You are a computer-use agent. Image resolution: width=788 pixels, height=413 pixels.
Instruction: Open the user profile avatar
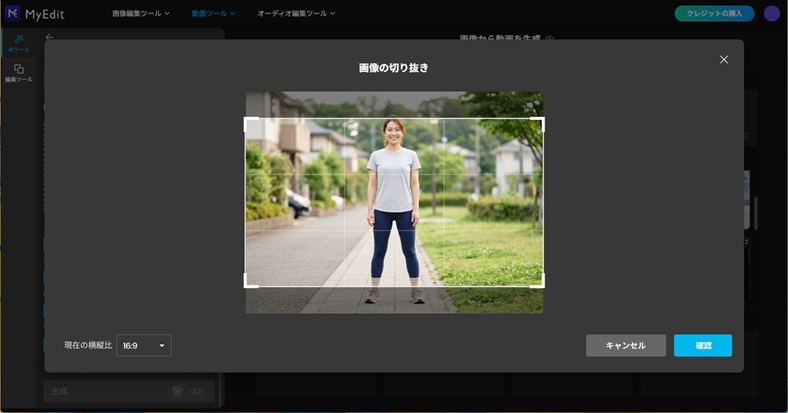pos(771,13)
